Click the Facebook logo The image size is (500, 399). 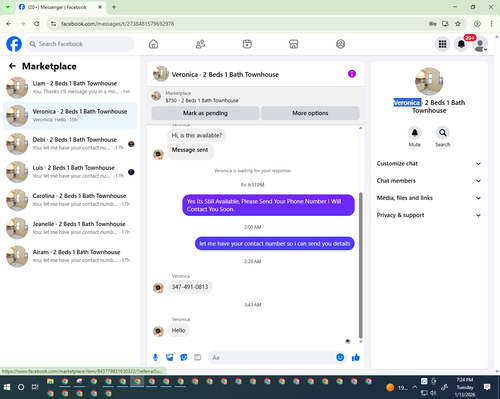point(14,44)
